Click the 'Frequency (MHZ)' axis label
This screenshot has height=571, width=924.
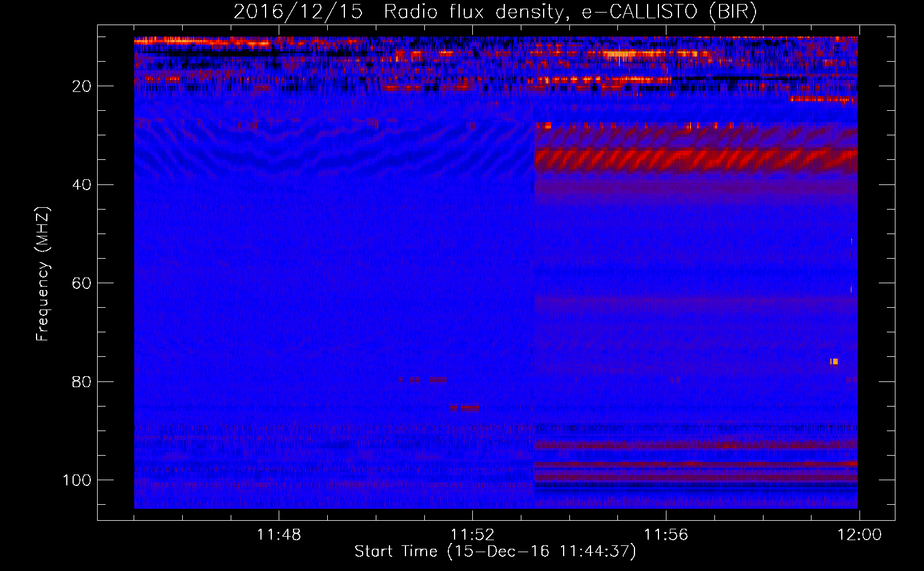[43, 274]
